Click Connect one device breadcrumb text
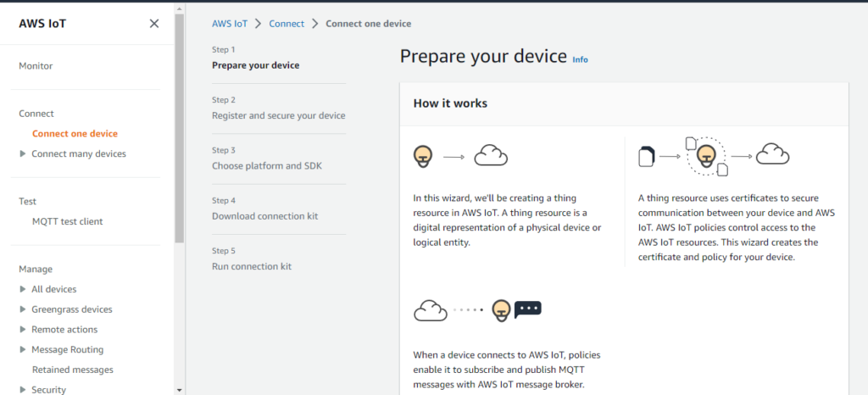868x395 pixels. tap(368, 24)
